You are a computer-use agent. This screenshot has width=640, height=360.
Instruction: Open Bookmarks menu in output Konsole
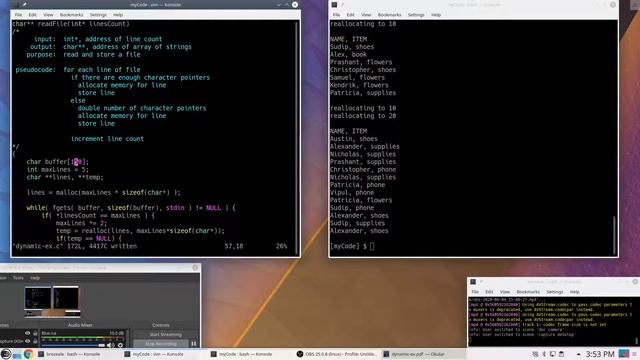(389, 15)
